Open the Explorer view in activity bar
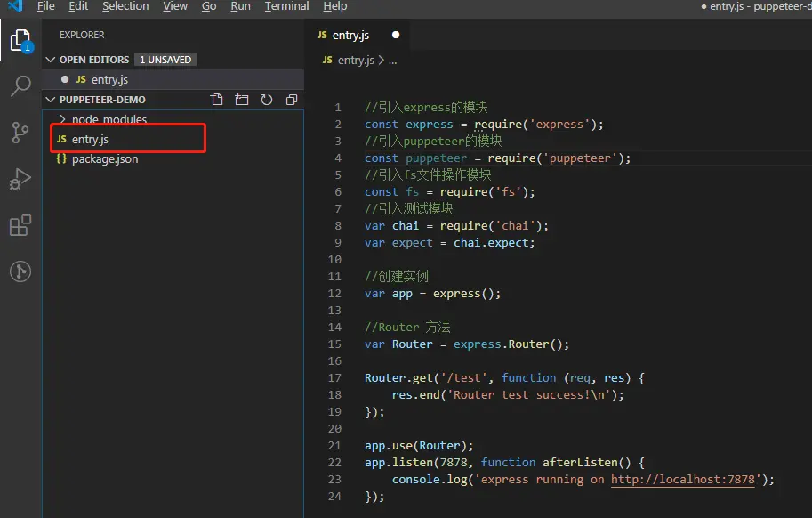The width and height of the screenshot is (812, 518). (20, 40)
